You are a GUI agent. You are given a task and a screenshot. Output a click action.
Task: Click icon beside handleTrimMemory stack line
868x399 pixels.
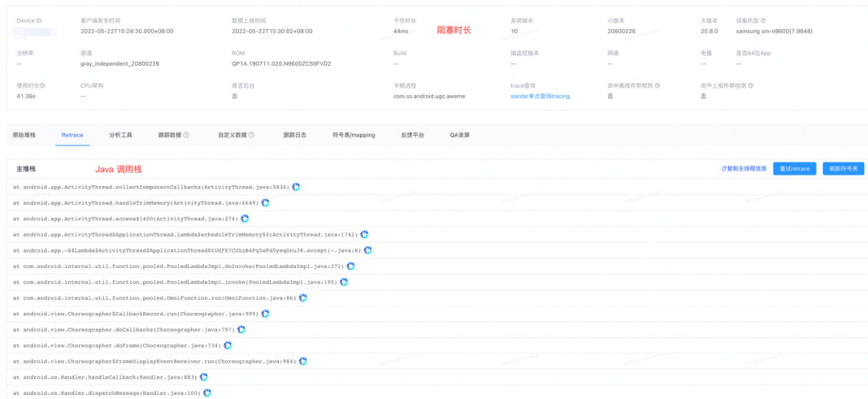point(265,203)
